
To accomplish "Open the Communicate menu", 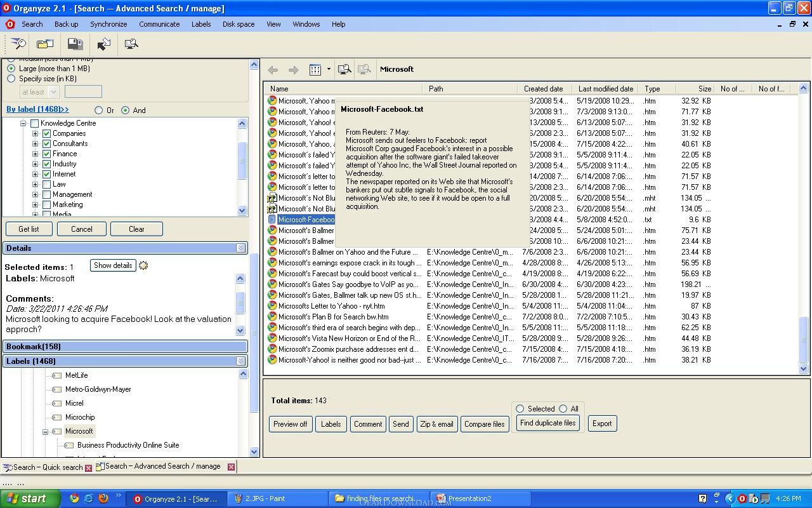I will (159, 24).
